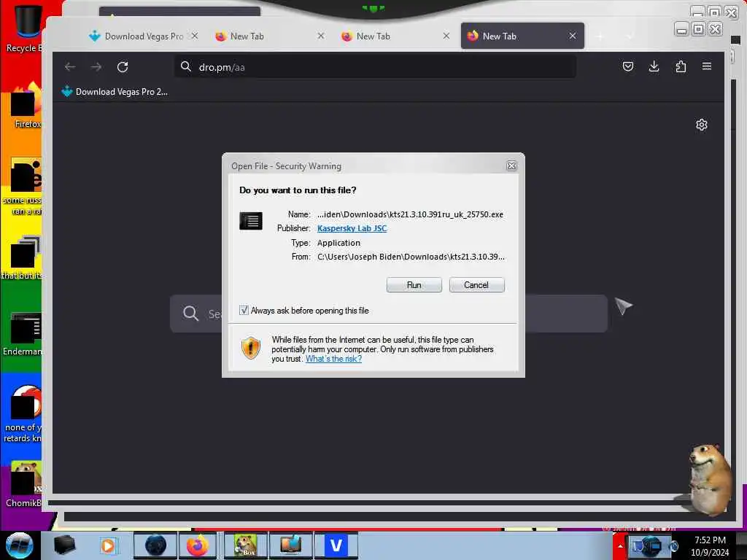Image resolution: width=747 pixels, height=560 pixels.
Task: Close the active New Tab
Action: point(572,36)
